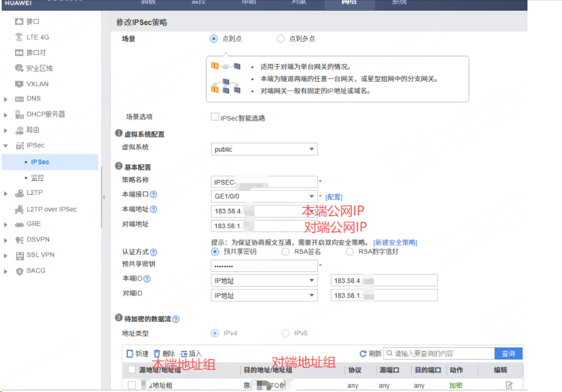Enable the IPSec智能选路 checkbox
Viewport: 562px width, 392px height.
[x=214, y=117]
